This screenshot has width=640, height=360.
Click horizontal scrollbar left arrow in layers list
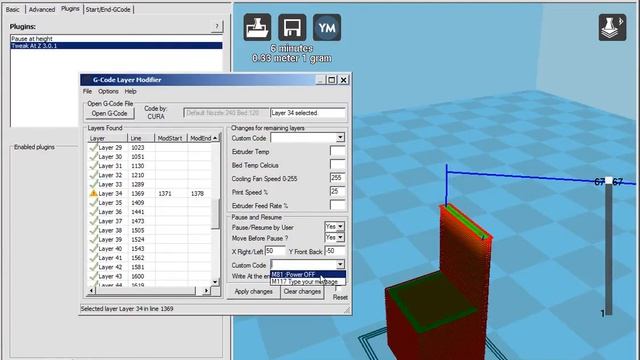pos(92,291)
